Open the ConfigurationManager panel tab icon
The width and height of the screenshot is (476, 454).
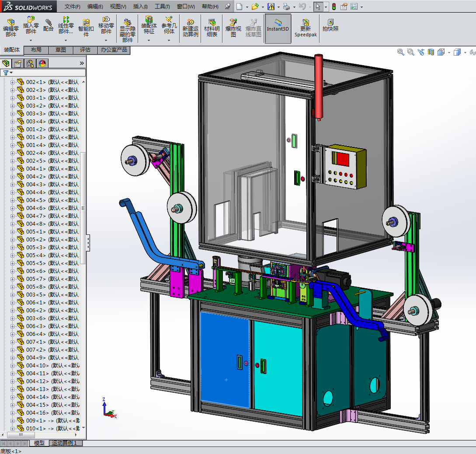click(x=30, y=63)
